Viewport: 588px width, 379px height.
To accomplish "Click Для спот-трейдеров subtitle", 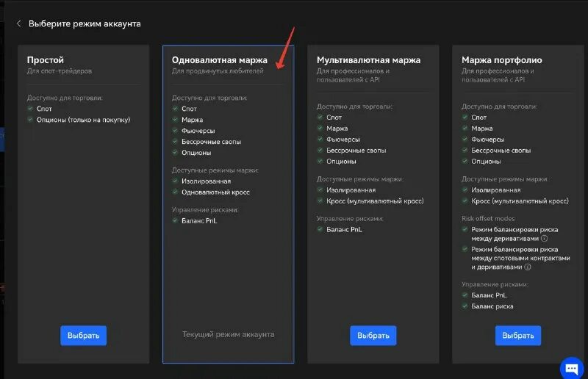I will pos(60,71).
